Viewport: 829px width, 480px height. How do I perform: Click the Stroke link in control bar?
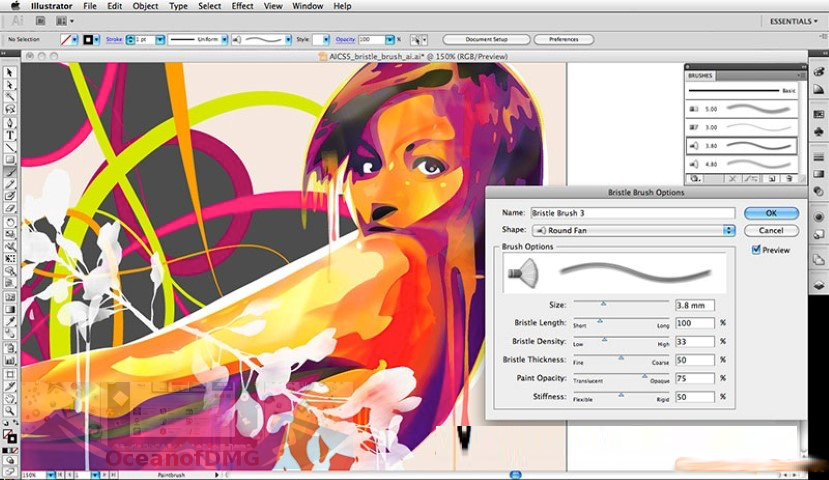[114, 40]
